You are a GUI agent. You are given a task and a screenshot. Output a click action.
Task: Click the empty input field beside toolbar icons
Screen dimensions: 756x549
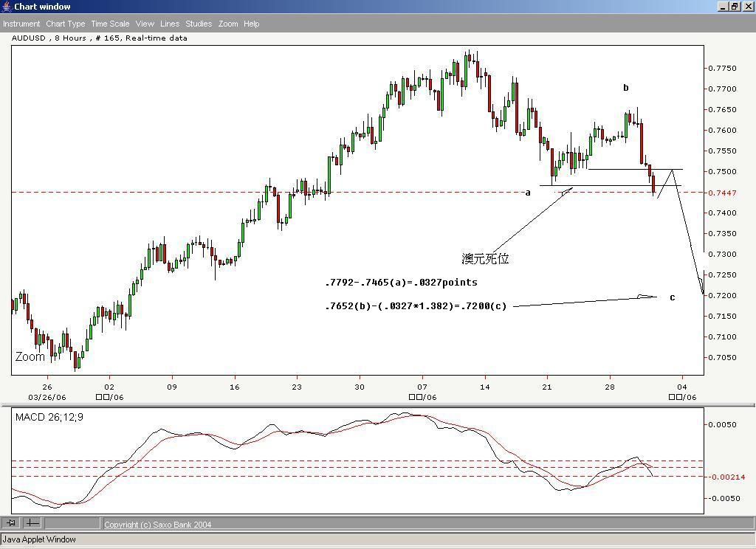(72, 523)
